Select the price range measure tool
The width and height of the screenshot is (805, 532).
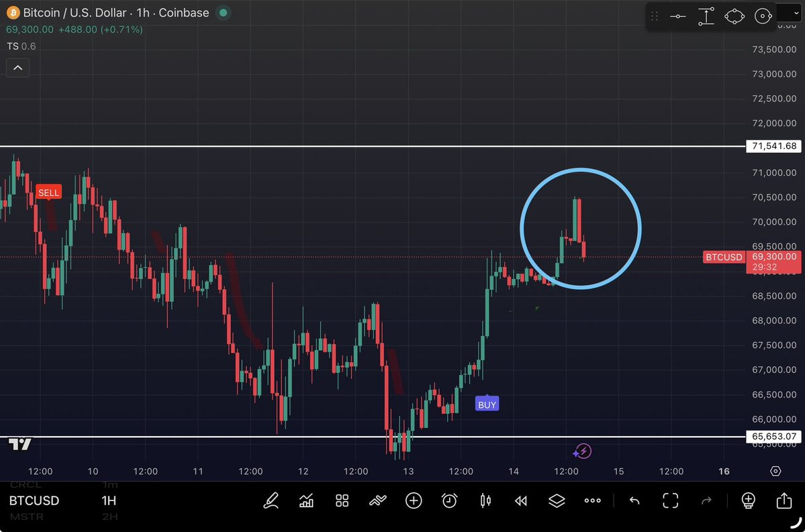[x=706, y=16]
